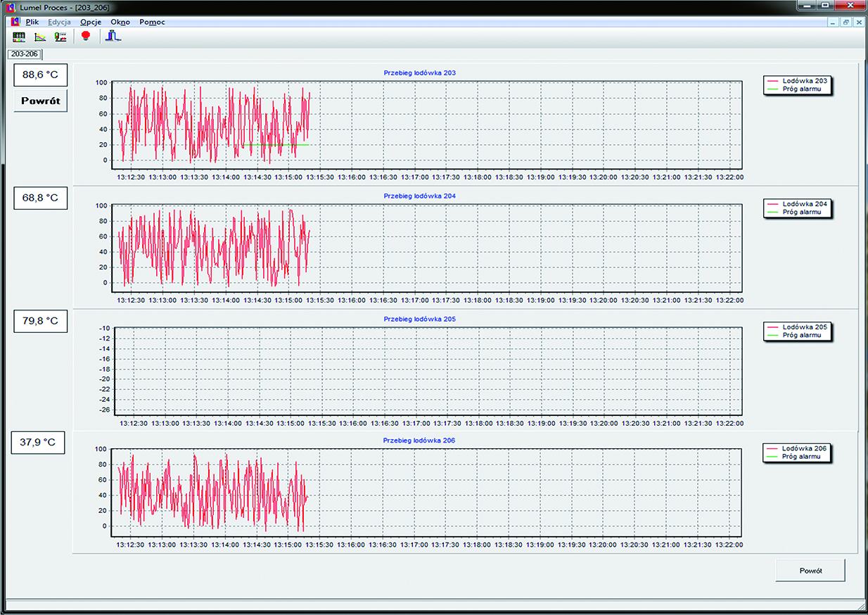Click the red alarm lamp icon
This screenshot has height=615, width=868.
[x=86, y=36]
